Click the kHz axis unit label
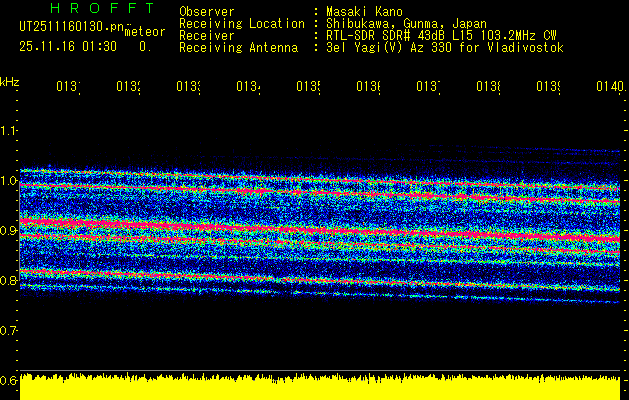 pos(10,80)
